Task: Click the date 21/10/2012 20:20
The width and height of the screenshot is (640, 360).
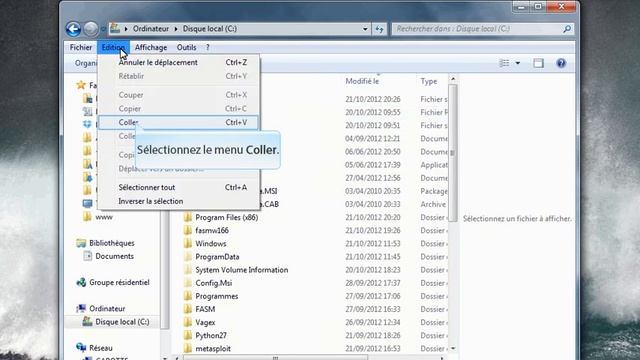Action: (373, 218)
